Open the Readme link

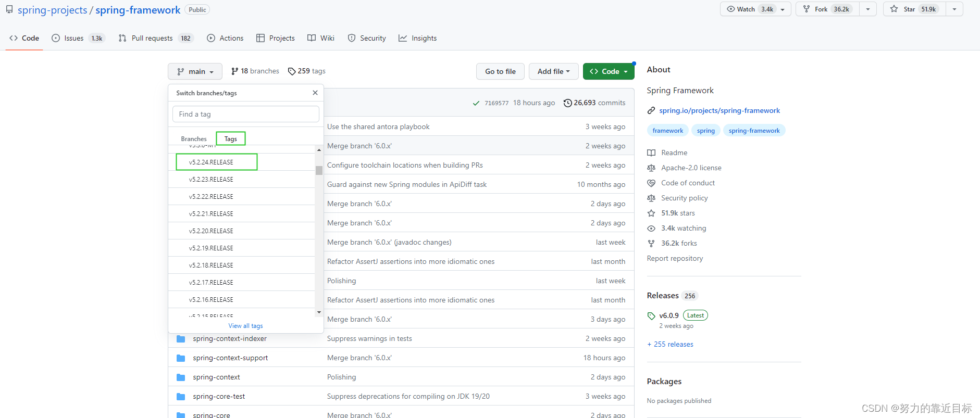pos(668,153)
